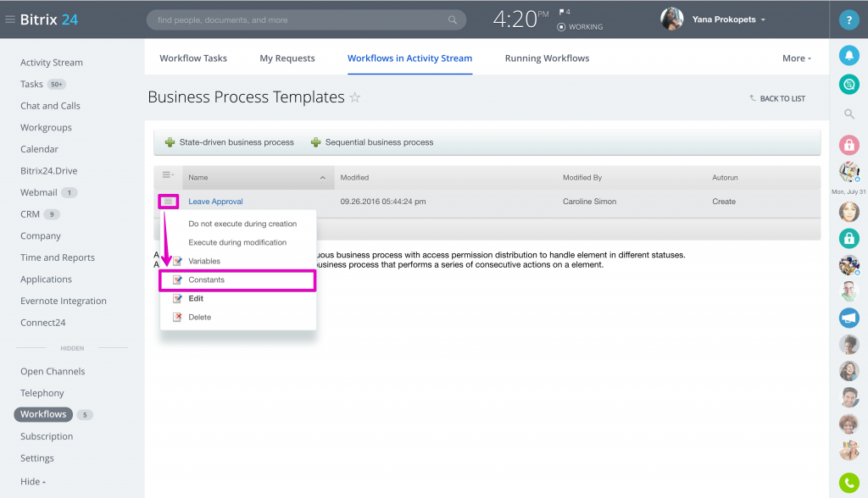Image resolution: width=868 pixels, height=498 pixels.
Task: Open Workflows in Activity Stream tab
Action: pos(409,58)
